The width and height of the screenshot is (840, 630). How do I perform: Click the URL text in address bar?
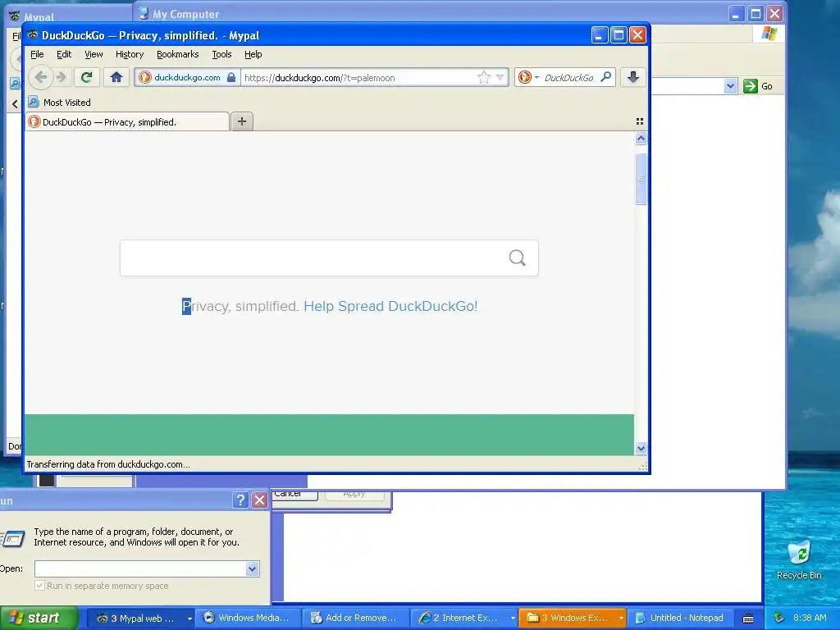pos(319,78)
